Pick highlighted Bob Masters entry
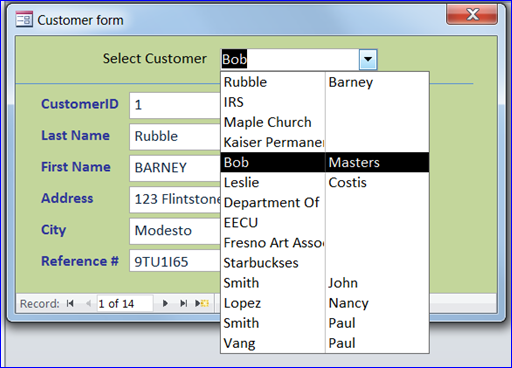This screenshot has height=368, width=512. pos(325,162)
